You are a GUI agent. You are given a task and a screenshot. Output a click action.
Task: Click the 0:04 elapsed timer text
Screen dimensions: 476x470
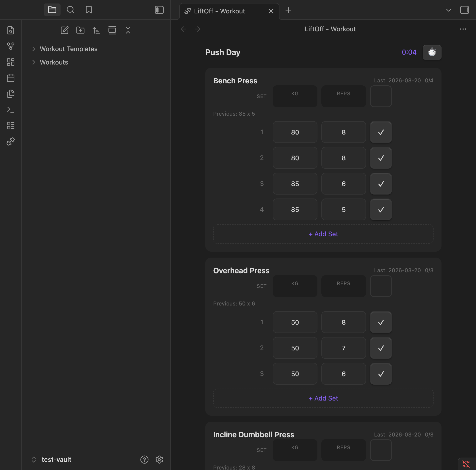[409, 52]
